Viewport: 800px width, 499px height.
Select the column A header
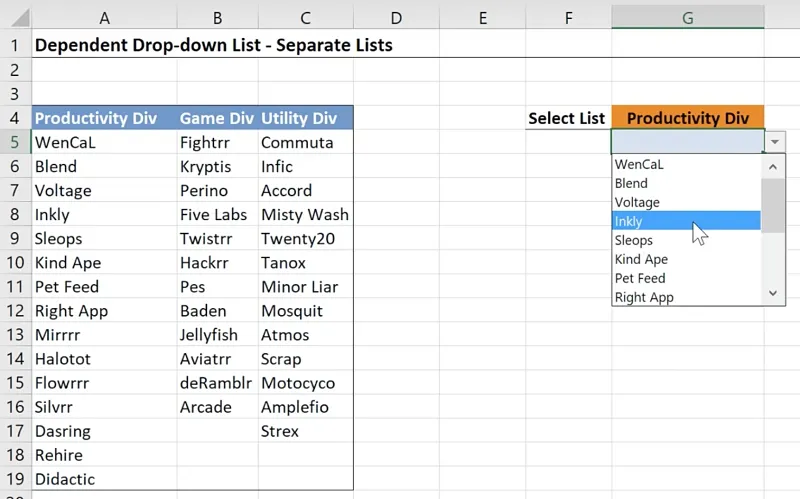104,18
